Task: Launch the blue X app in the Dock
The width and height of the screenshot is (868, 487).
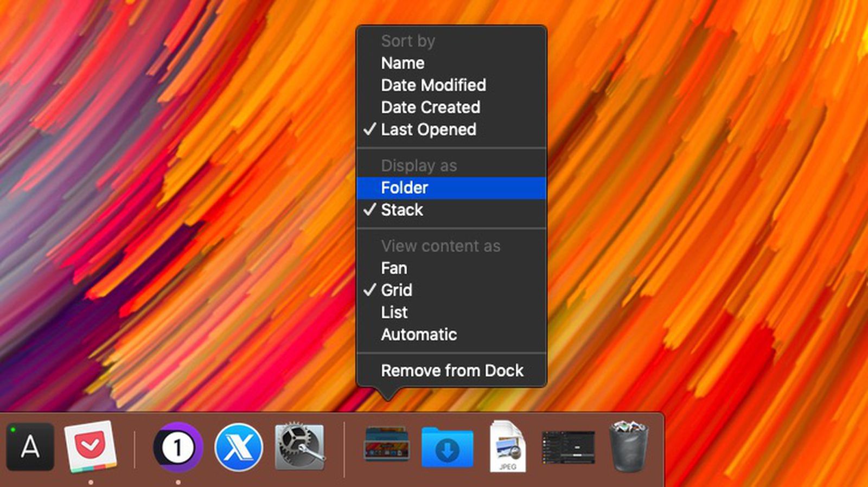Action: (x=239, y=447)
